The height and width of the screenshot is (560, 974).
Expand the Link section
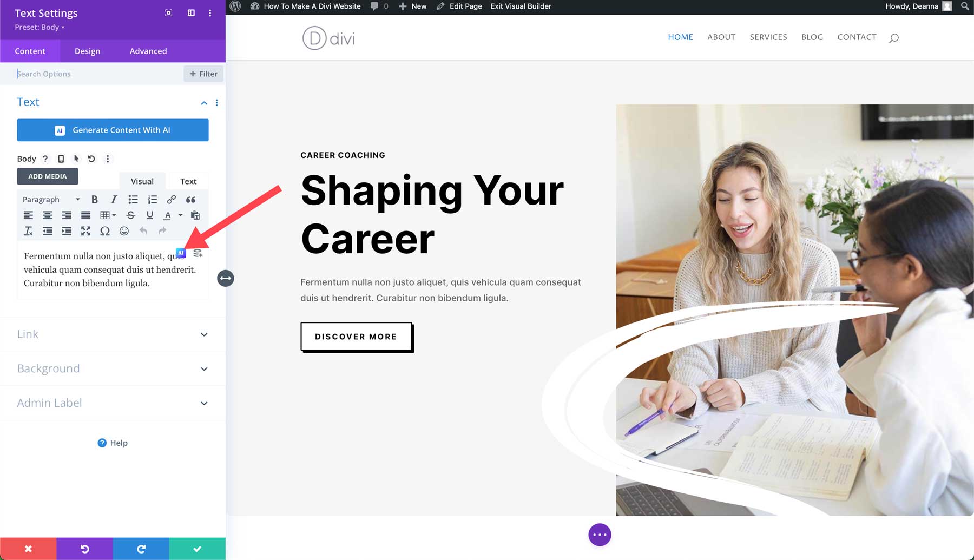point(113,334)
